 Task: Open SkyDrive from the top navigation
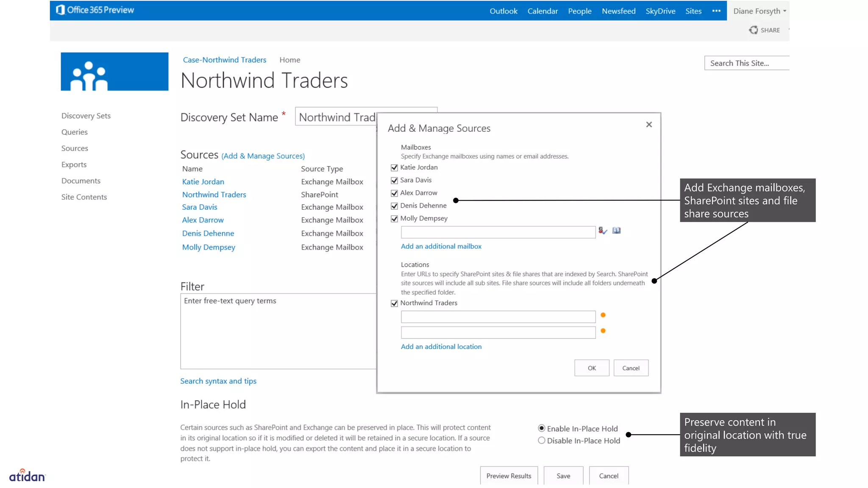coord(660,11)
